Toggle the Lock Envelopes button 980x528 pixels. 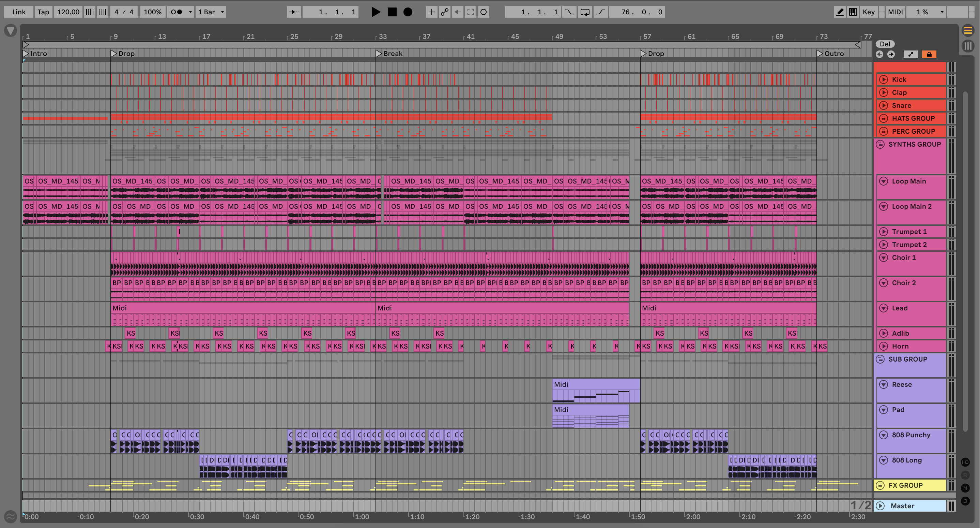pyautogui.click(x=929, y=54)
